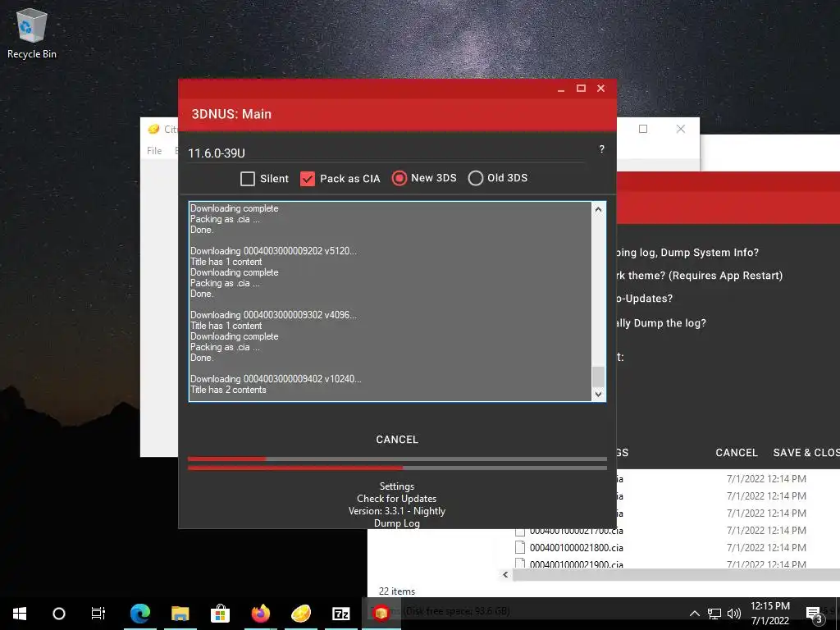
Task: Click the '3DNUS: Main' title text
Action: [x=231, y=114]
